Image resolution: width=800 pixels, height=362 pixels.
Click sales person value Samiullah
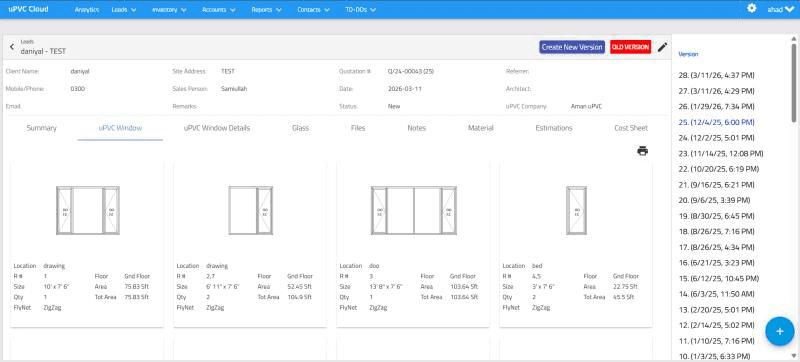point(234,89)
